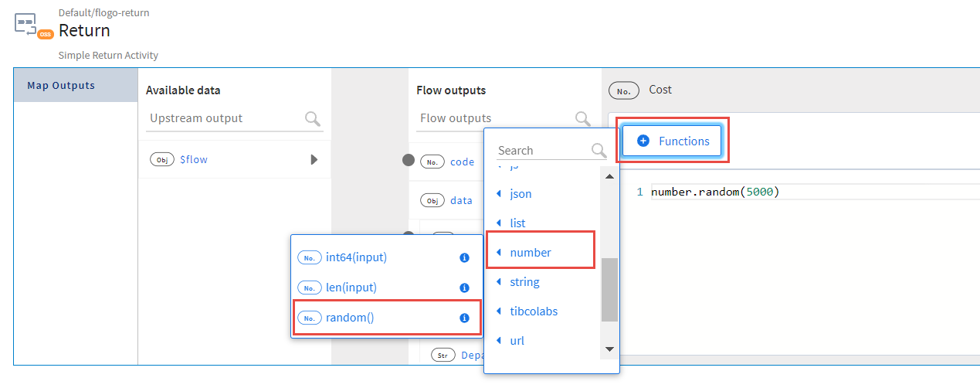Click the expression editor line number.random(5000)
The width and height of the screenshot is (980, 388).
tap(715, 192)
